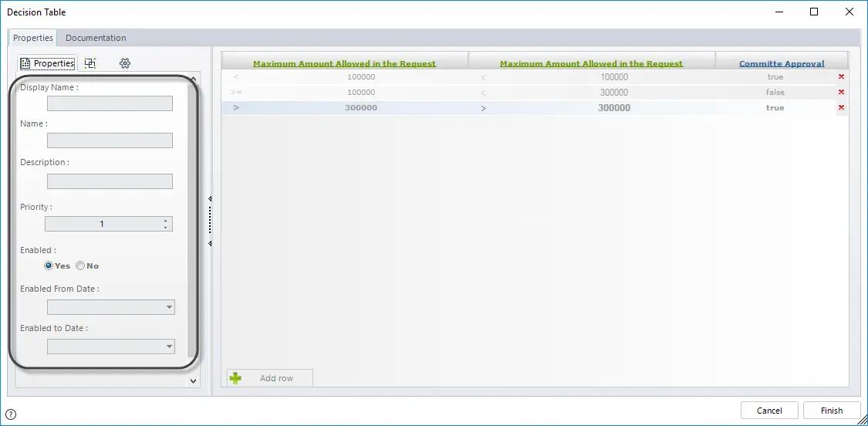Focus the Name input field
868x426 pixels.
110,140
